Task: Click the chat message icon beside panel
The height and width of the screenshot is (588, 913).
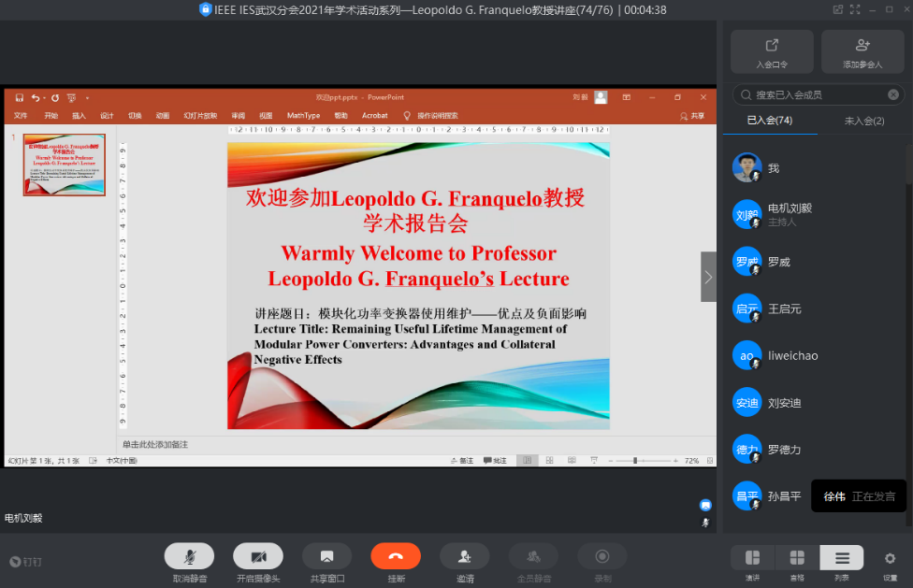Action: 706,505
